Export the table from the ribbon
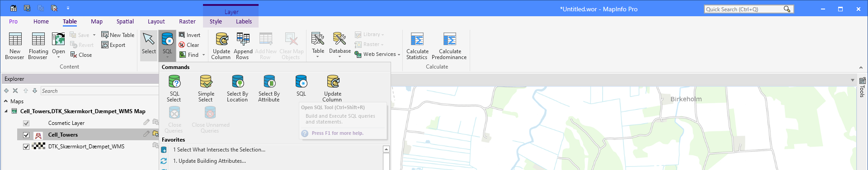Image resolution: width=868 pixels, height=170 pixels. tap(113, 45)
